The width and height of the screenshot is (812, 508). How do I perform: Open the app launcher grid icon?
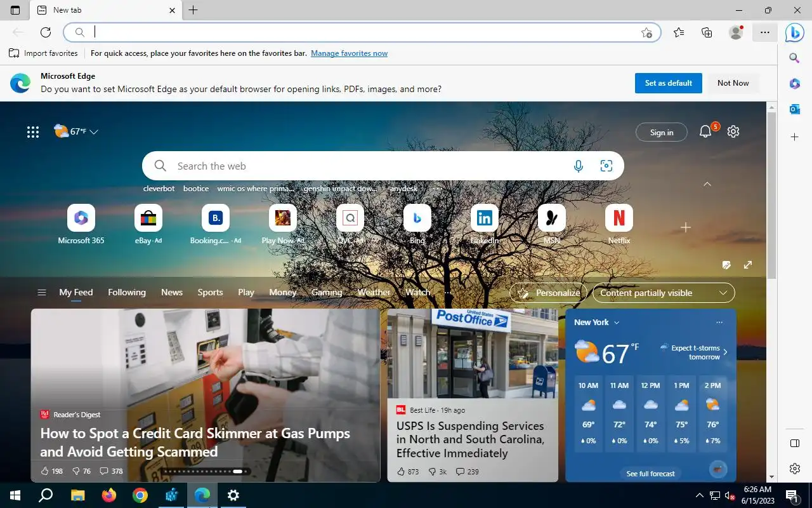point(33,131)
